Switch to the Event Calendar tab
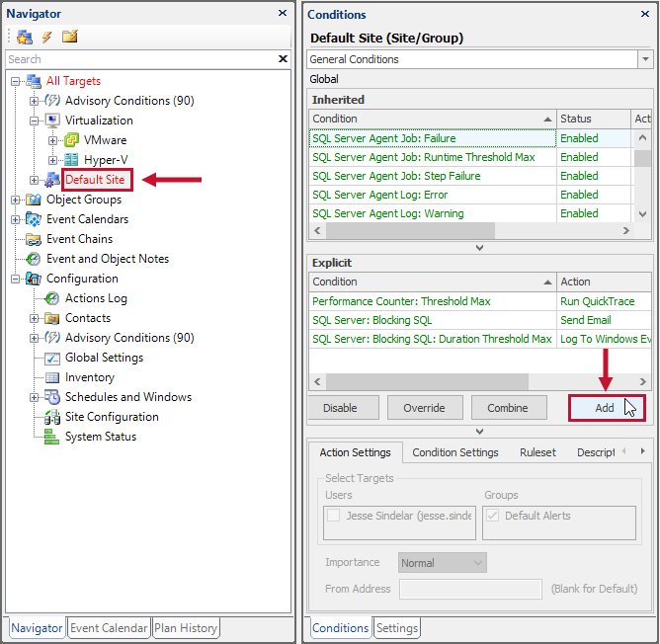Viewport: 660px width, 644px height. pyautogui.click(x=109, y=628)
